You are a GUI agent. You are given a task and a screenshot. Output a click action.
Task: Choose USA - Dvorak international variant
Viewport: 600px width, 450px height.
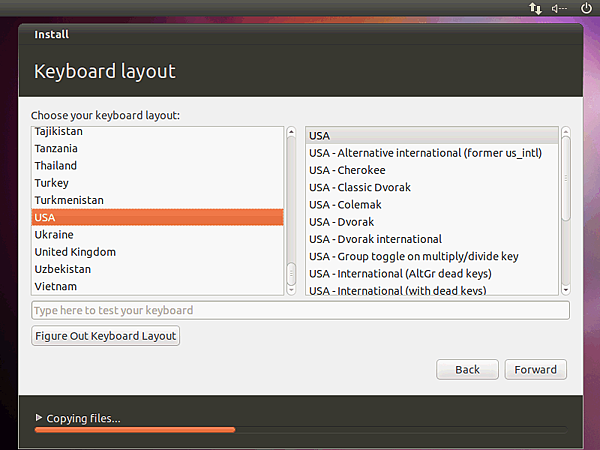click(432, 239)
